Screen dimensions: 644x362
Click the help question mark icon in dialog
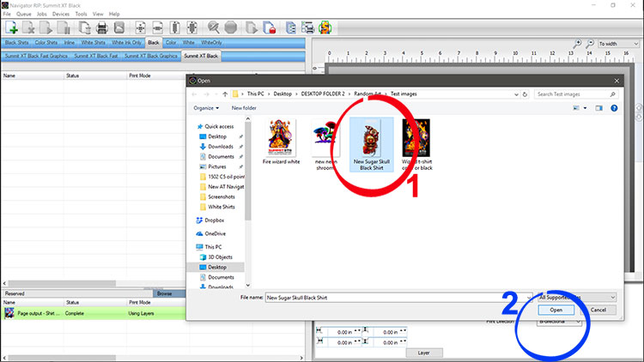(613, 108)
